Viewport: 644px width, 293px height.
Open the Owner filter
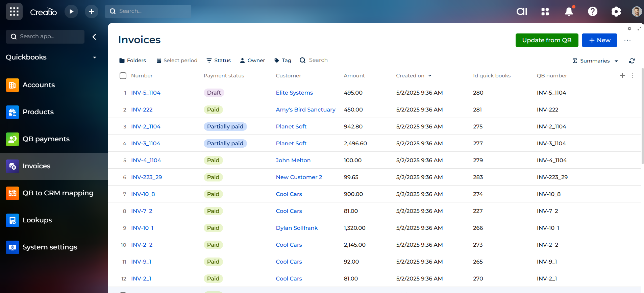[x=252, y=60]
